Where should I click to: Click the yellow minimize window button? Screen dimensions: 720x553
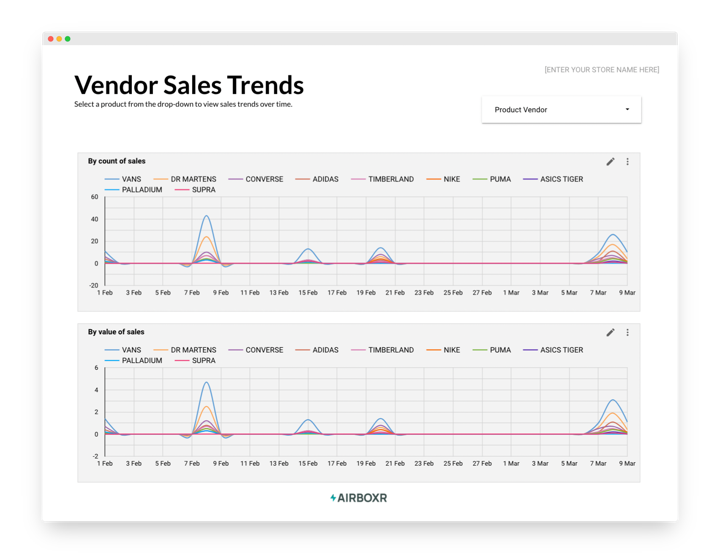click(59, 39)
